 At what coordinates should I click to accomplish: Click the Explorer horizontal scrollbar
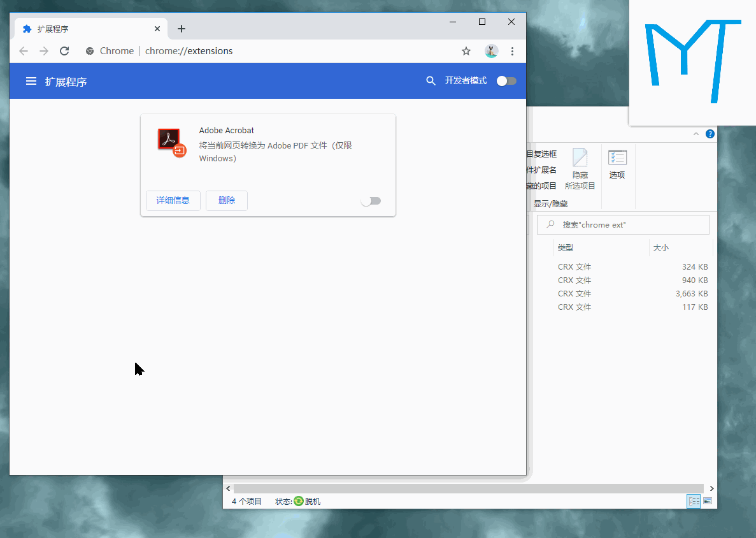point(468,488)
